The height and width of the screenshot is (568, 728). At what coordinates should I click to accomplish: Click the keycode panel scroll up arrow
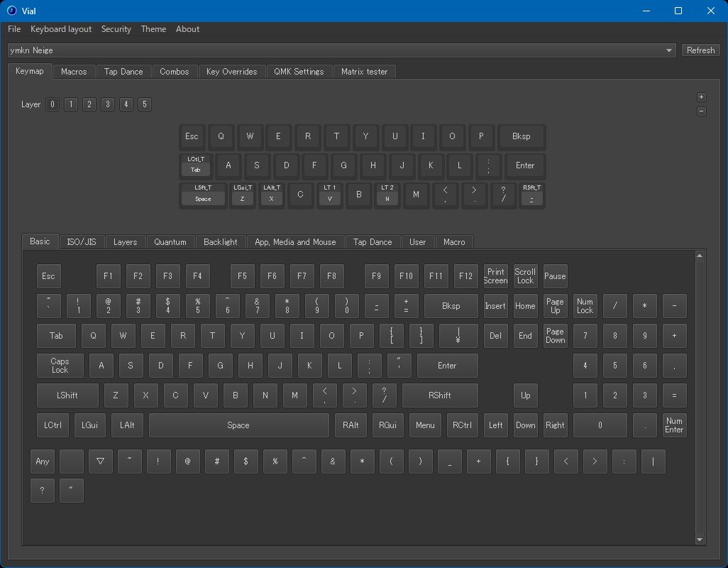tap(700, 256)
